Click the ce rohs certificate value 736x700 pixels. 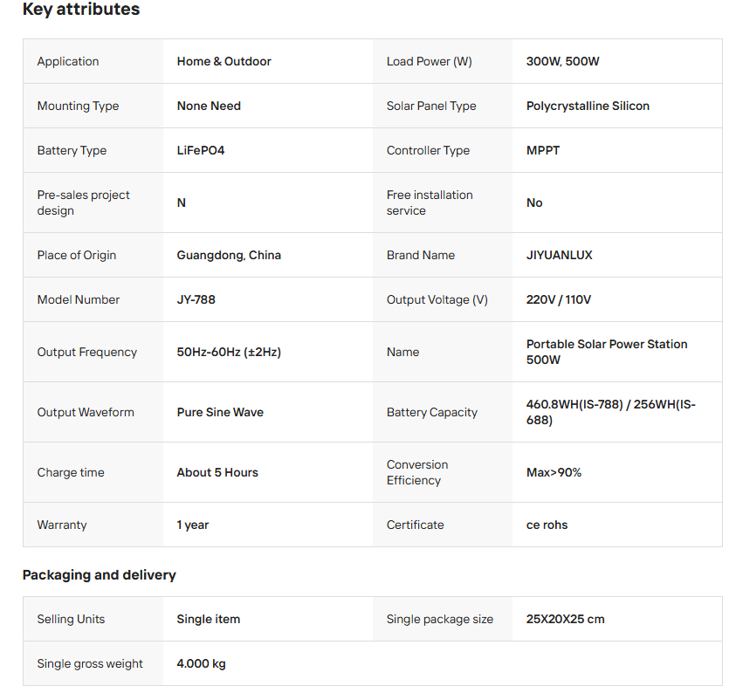[547, 525]
